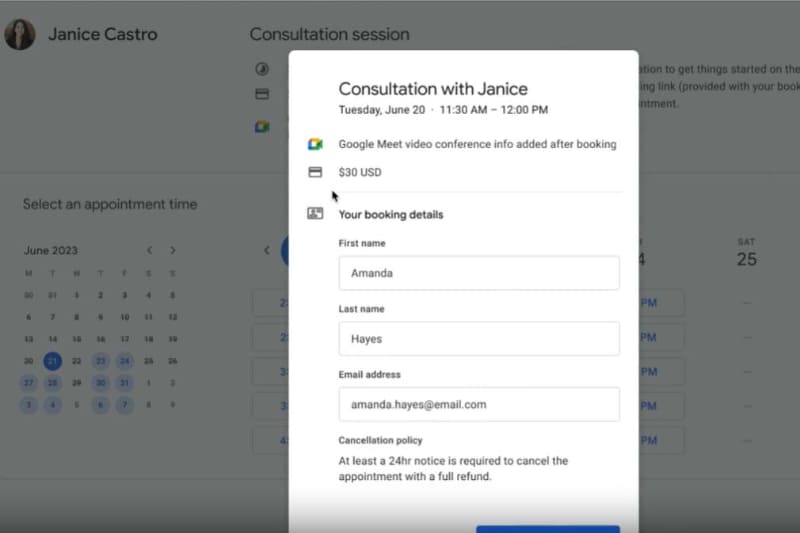The width and height of the screenshot is (800, 533).
Task: Select June 24 in the mini calendar
Action: click(x=124, y=361)
